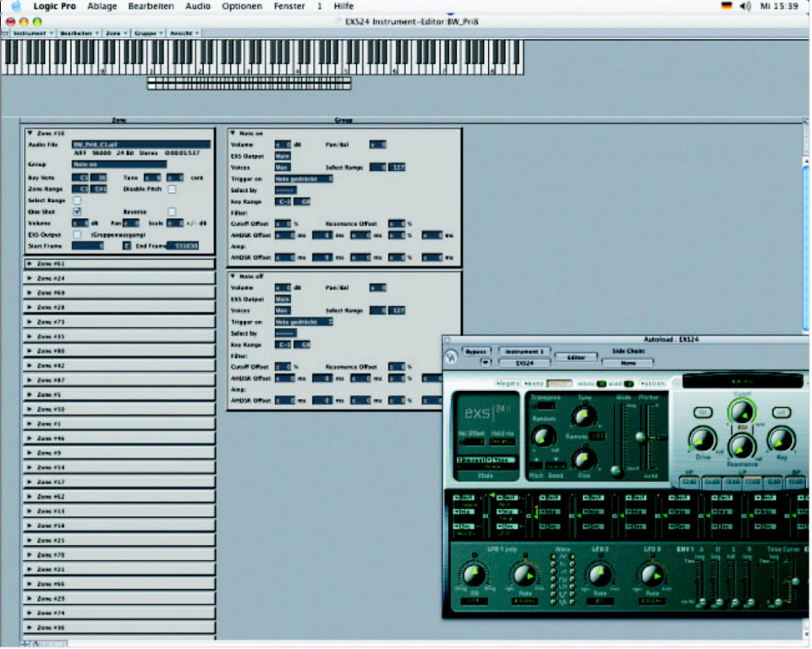Open the Optionen menu
812x649 pixels.
pyautogui.click(x=242, y=6)
